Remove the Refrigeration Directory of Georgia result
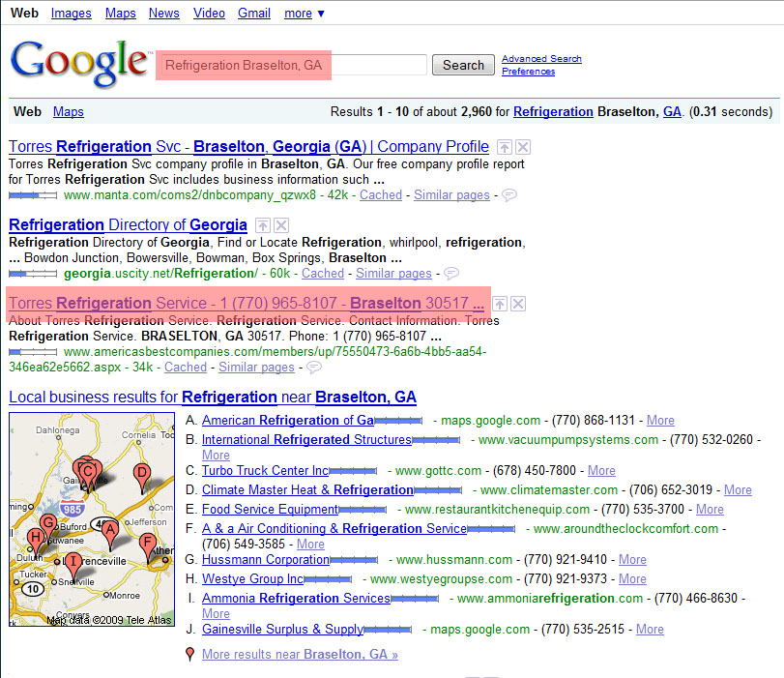 (x=281, y=225)
